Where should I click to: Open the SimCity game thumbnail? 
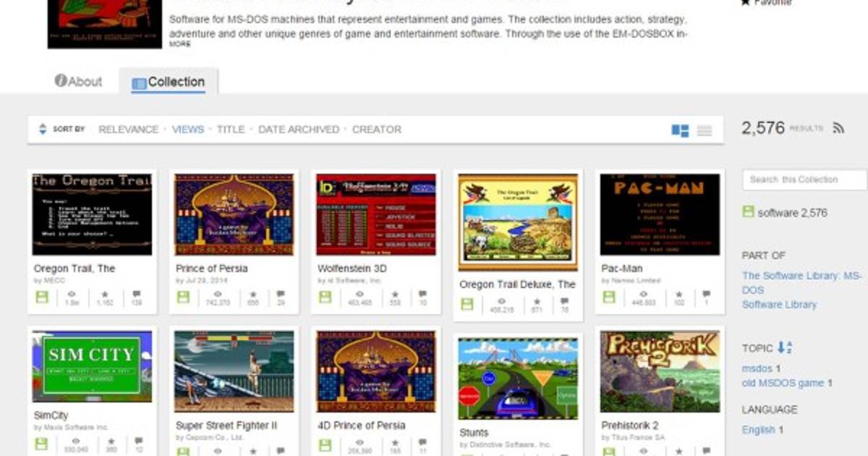click(x=92, y=366)
